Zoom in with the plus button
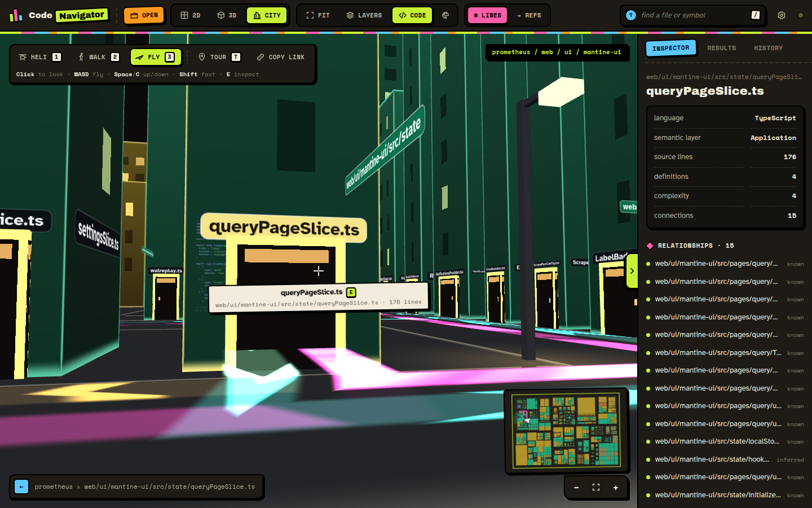The width and height of the screenshot is (812, 508). 616,488
